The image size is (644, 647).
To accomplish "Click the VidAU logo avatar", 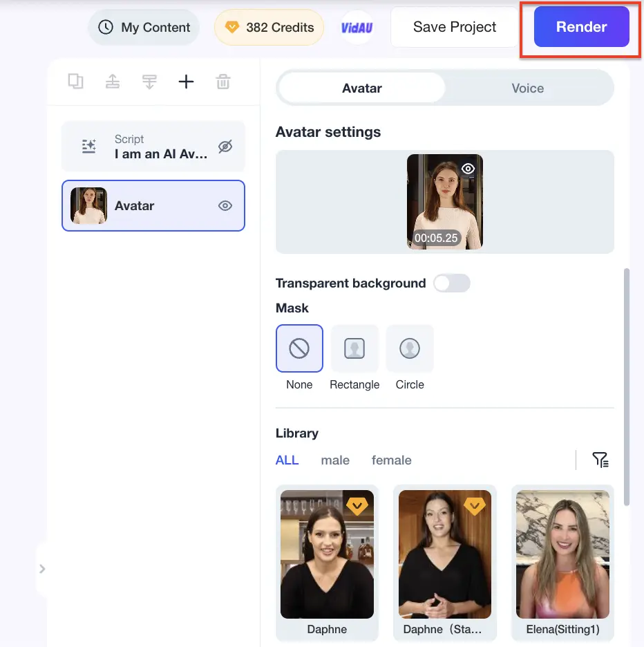I will click(x=357, y=27).
